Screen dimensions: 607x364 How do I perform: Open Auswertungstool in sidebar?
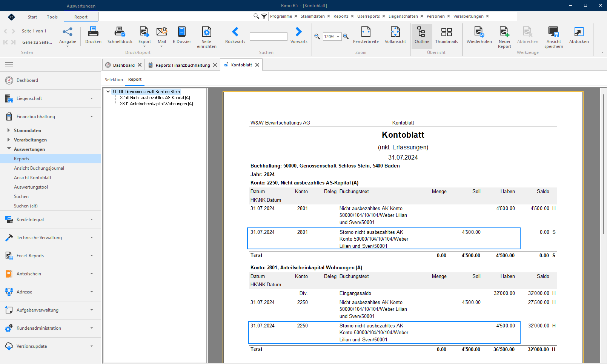(31, 187)
